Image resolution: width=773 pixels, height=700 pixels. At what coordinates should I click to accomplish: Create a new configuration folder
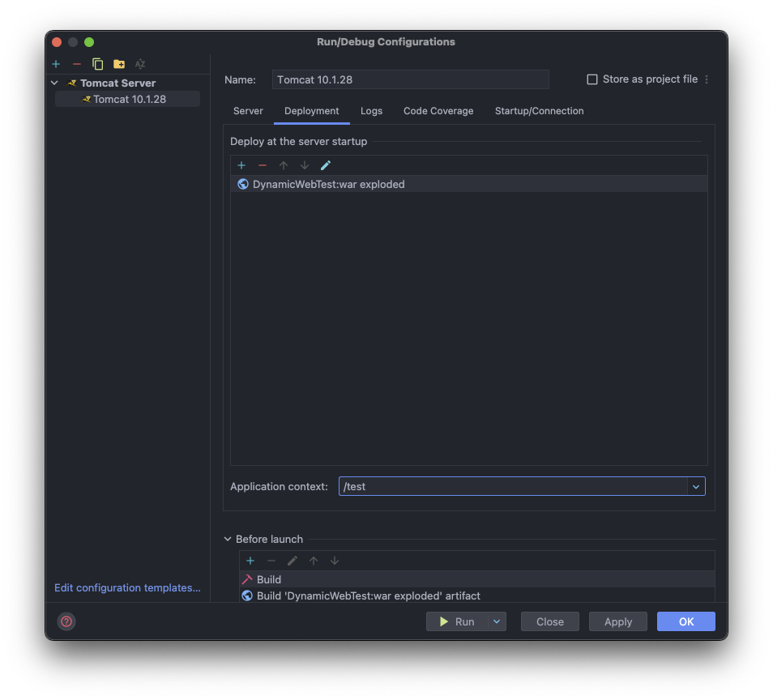119,64
